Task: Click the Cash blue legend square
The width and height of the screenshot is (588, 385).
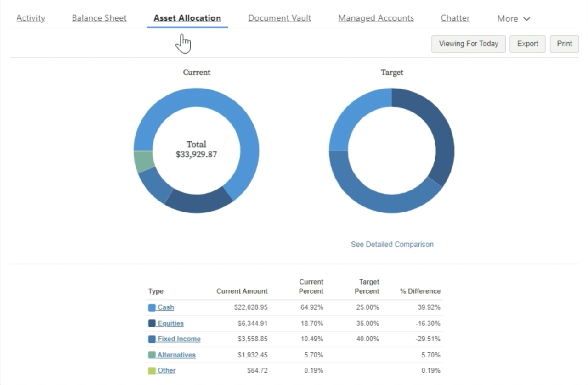Action: (151, 307)
